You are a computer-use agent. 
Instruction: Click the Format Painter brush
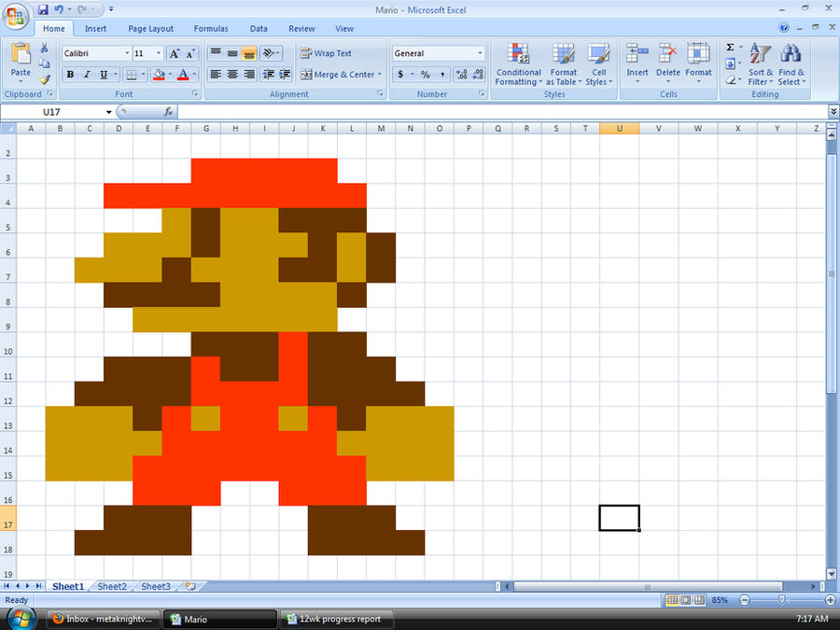(x=45, y=80)
